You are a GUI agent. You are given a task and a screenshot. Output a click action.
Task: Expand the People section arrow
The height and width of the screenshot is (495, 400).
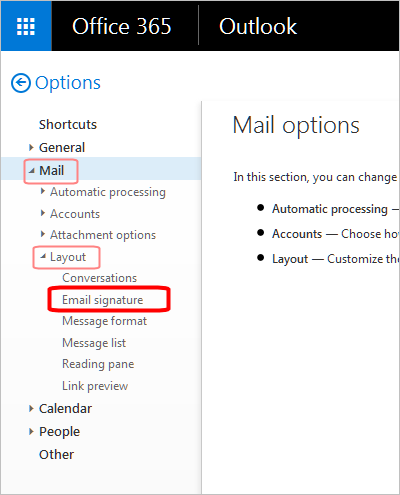31,432
